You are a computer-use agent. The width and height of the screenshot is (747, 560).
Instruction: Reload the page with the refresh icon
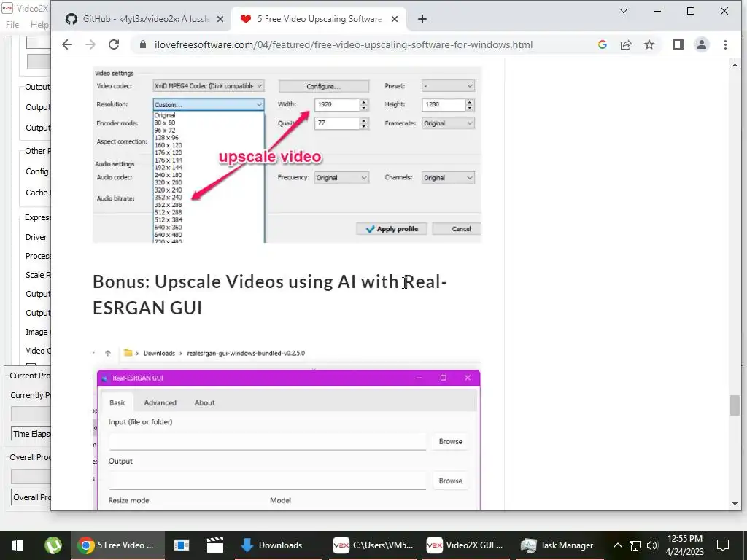pyautogui.click(x=113, y=44)
